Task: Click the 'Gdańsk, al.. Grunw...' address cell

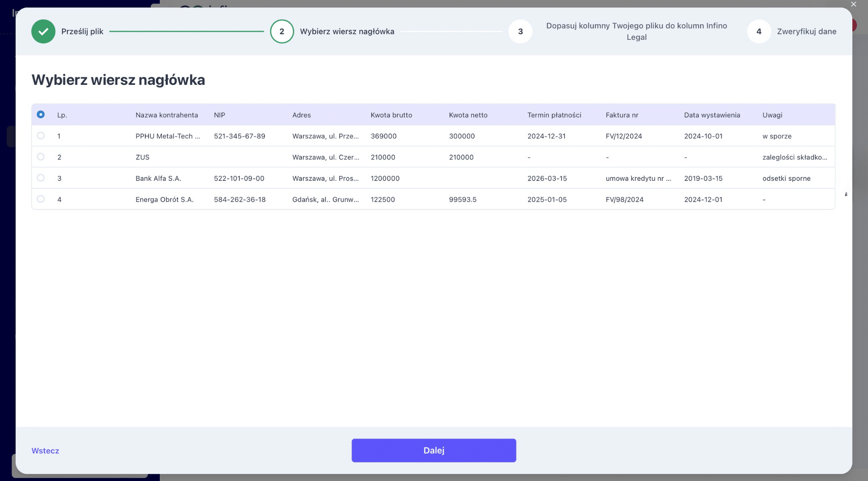Action: (x=325, y=199)
